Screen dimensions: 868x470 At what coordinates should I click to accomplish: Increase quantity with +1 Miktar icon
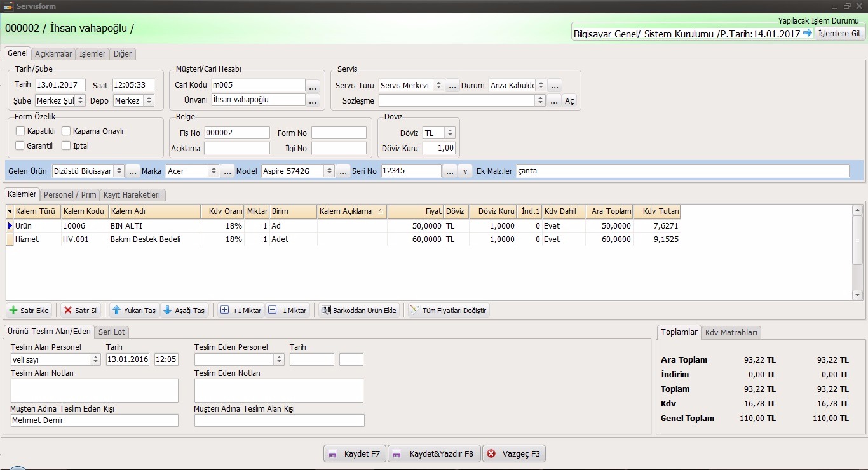[x=224, y=311]
